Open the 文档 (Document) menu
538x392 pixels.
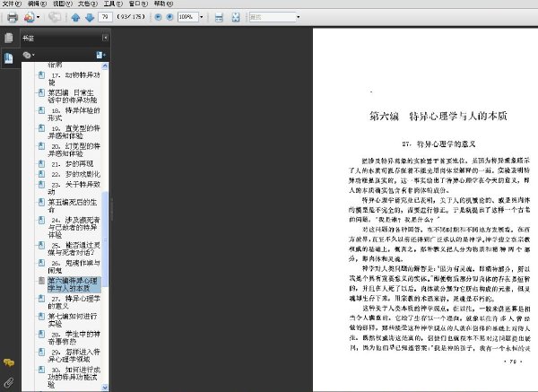[x=88, y=4]
